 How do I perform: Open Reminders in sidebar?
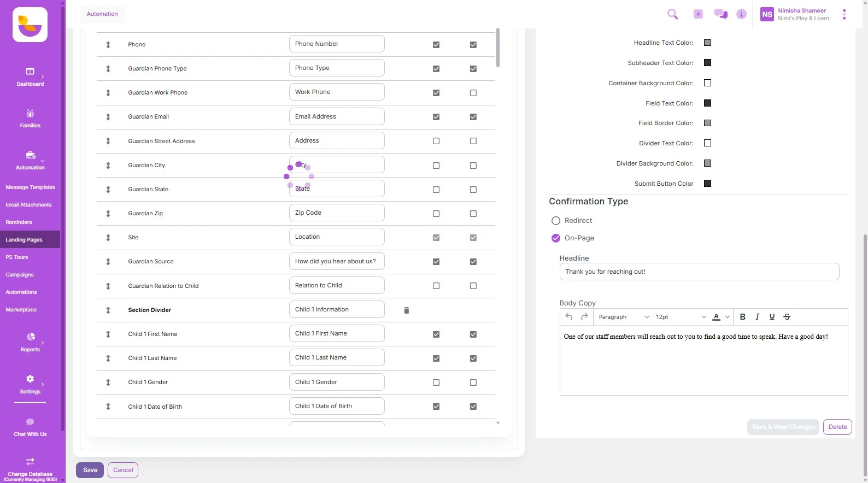(x=19, y=222)
